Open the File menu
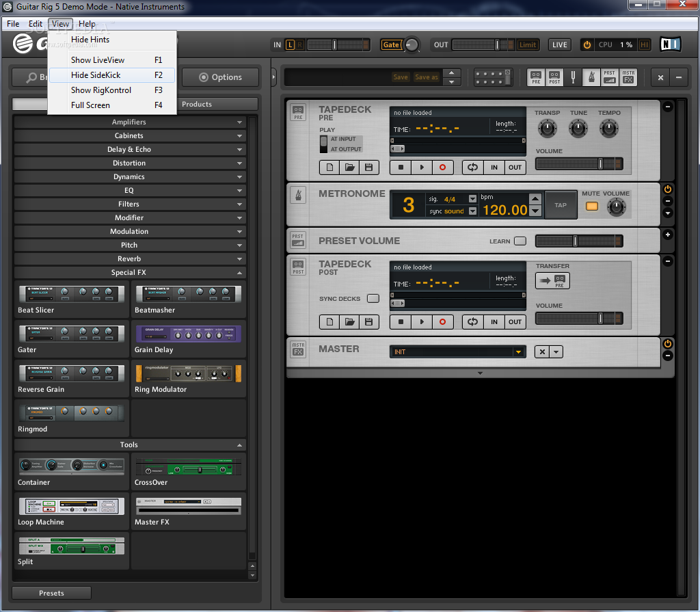The height and width of the screenshot is (612, 700). coord(13,24)
